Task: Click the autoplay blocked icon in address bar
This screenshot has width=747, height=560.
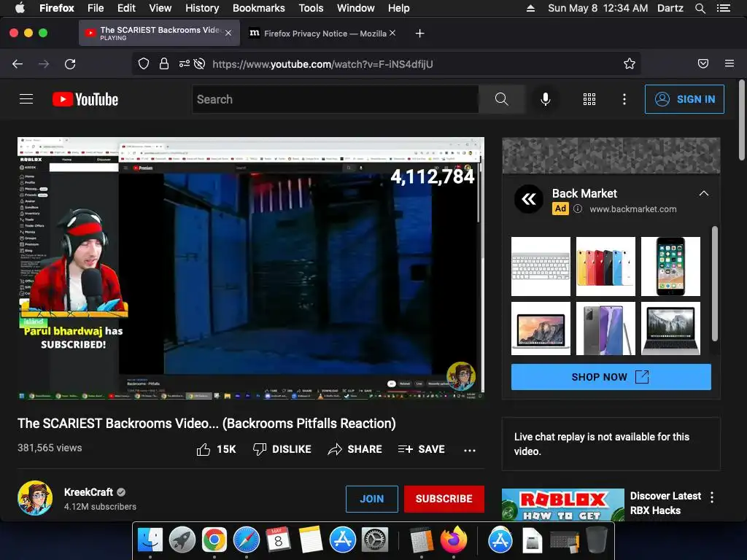Action: click(200, 64)
